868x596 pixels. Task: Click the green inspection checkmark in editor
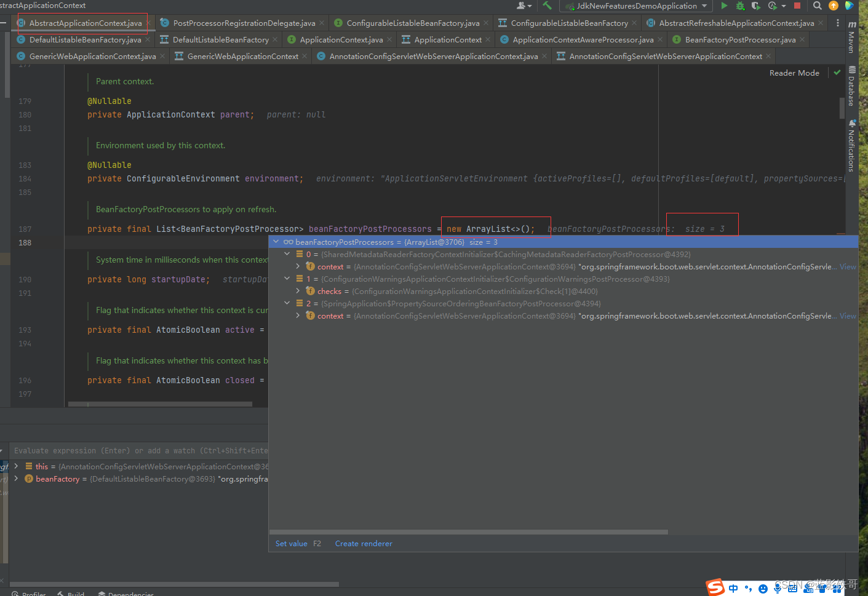[837, 73]
